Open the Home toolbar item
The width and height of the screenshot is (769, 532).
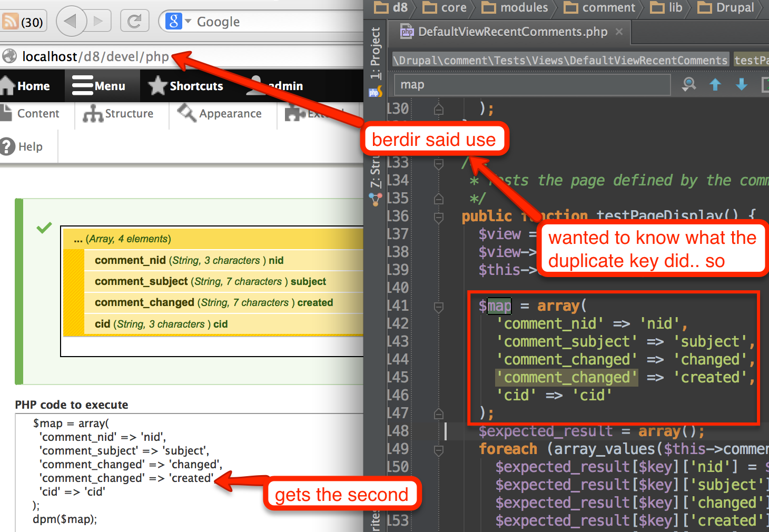tap(26, 86)
